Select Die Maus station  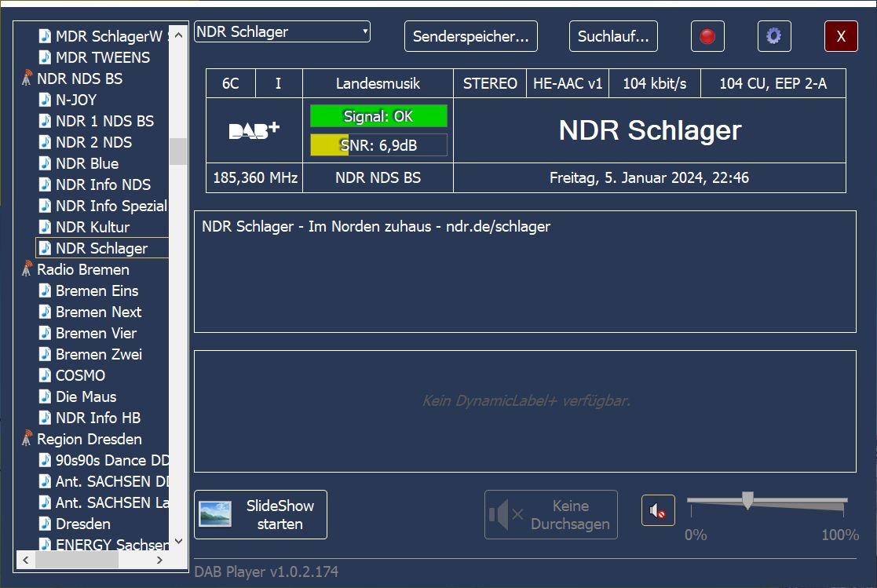coord(86,396)
